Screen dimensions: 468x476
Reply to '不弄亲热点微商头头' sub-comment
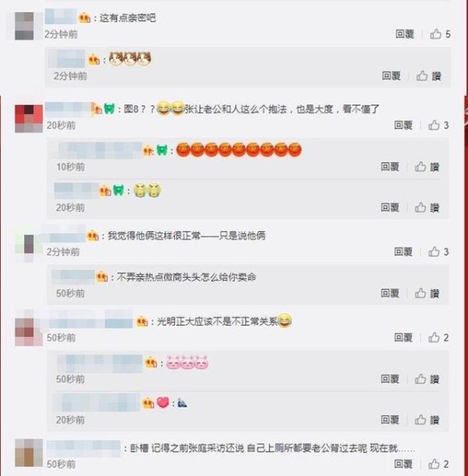point(390,293)
